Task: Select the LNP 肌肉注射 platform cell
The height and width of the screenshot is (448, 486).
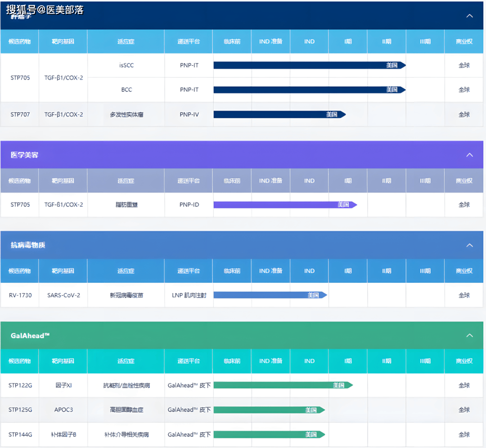Action: [x=189, y=295]
